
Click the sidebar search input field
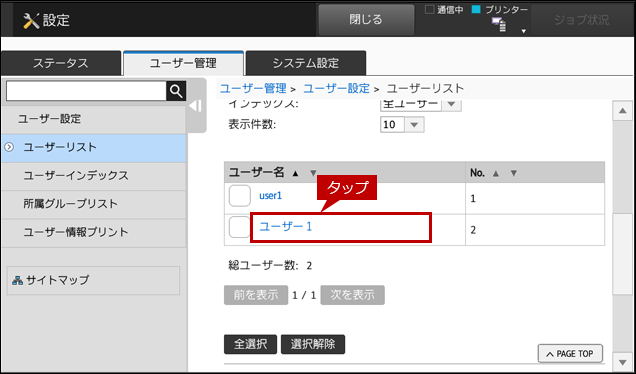pyautogui.click(x=86, y=91)
